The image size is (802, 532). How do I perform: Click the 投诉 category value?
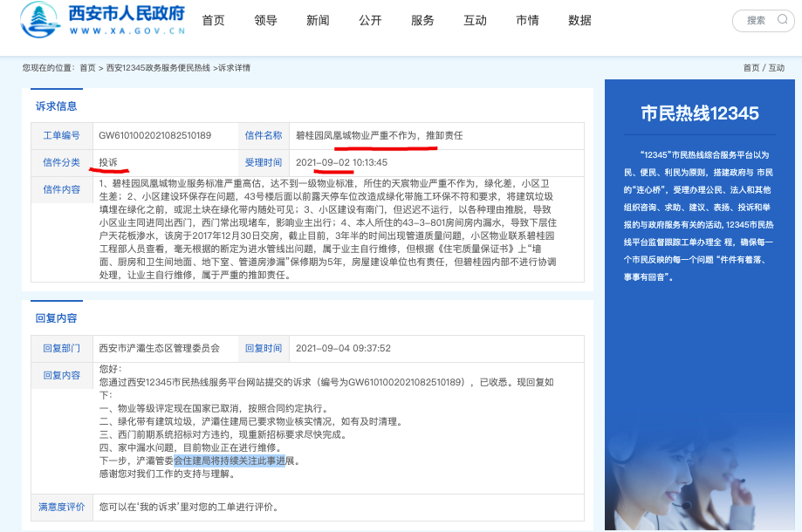tap(108, 163)
